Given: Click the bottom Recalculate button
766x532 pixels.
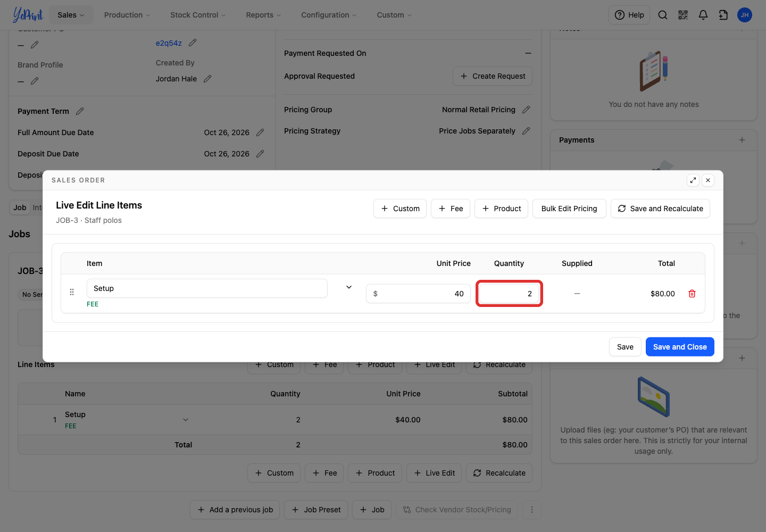Looking at the screenshot, I should [x=499, y=473].
